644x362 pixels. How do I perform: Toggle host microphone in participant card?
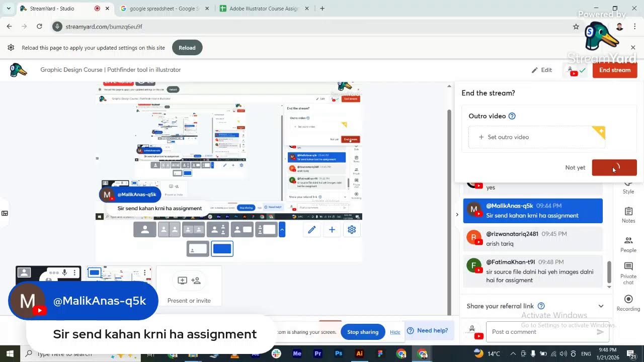[x=64, y=273]
